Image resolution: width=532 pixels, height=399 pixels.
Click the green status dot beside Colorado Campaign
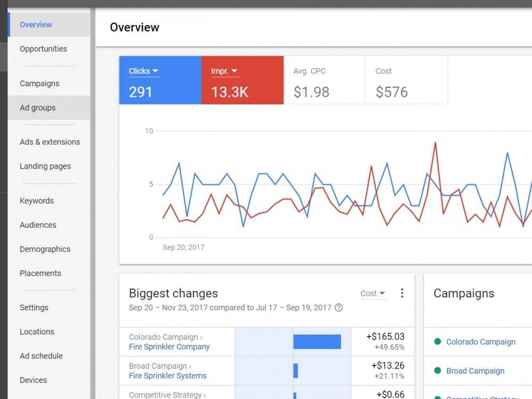[437, 342]
